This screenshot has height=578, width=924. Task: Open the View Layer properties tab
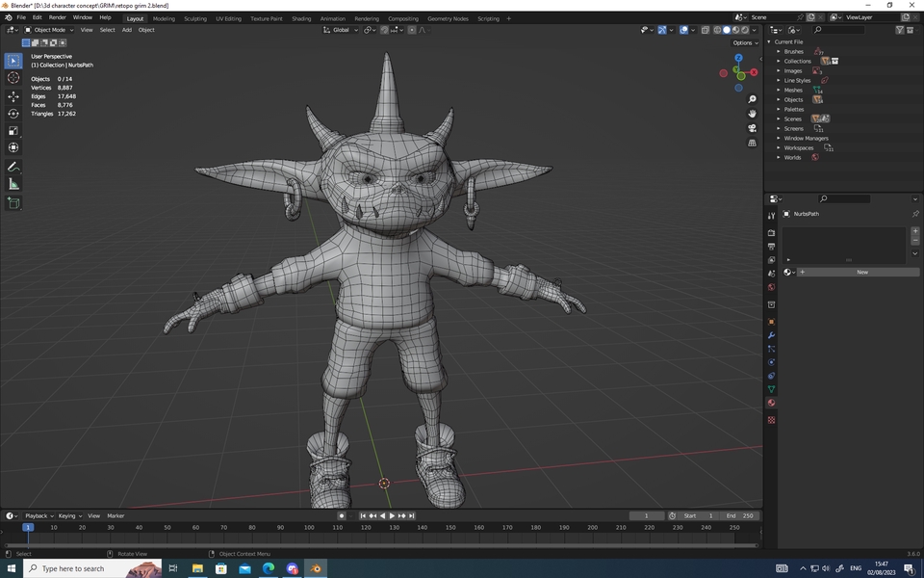tap(771, 260)
